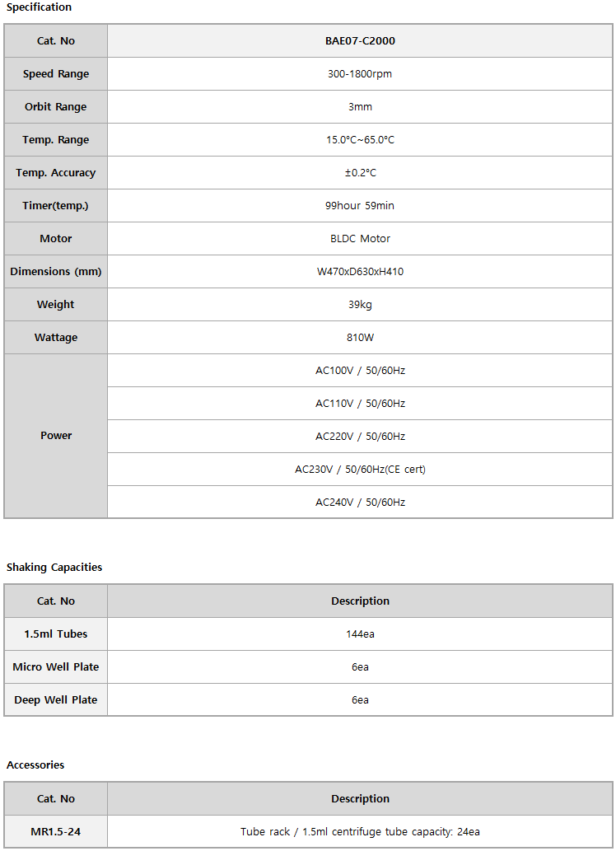
Task: Click the 300-1800rpm speed value
Action: point(360,74)
